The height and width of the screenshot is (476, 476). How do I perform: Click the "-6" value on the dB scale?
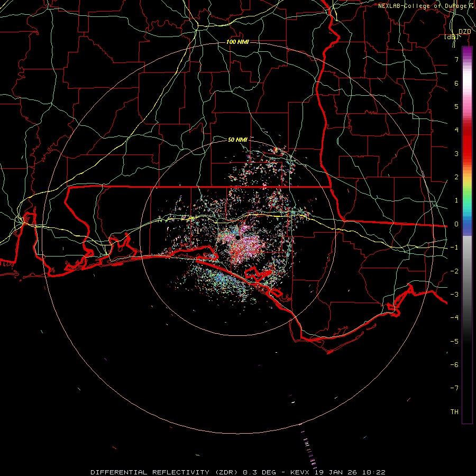pyautogui.click(x=454, y=365)
